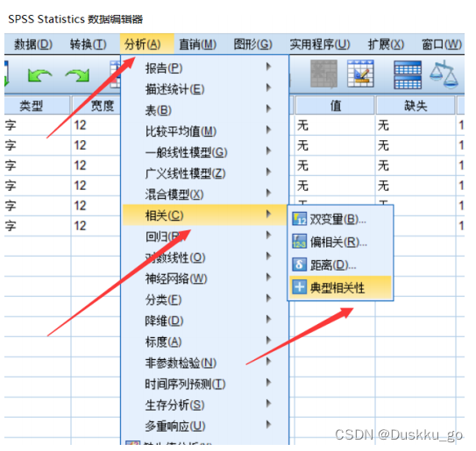
Task: Click the 缺失 column header
Action: (416, 106)
